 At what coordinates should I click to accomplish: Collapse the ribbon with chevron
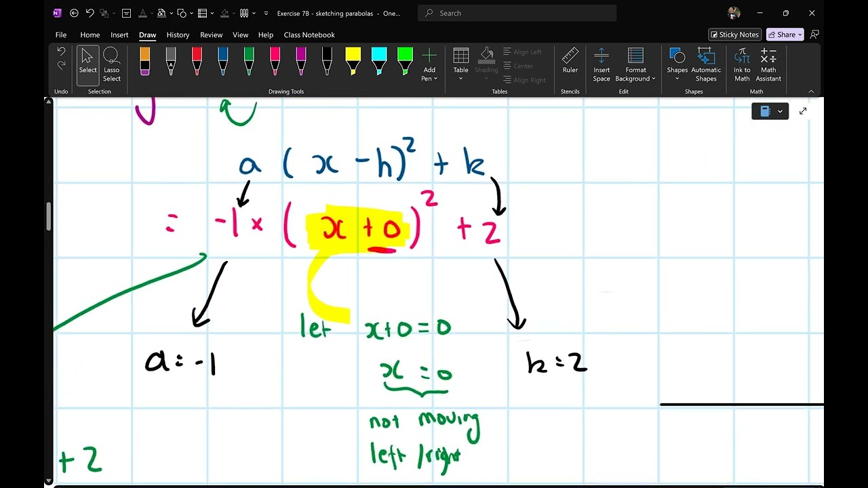pos(811,91)
